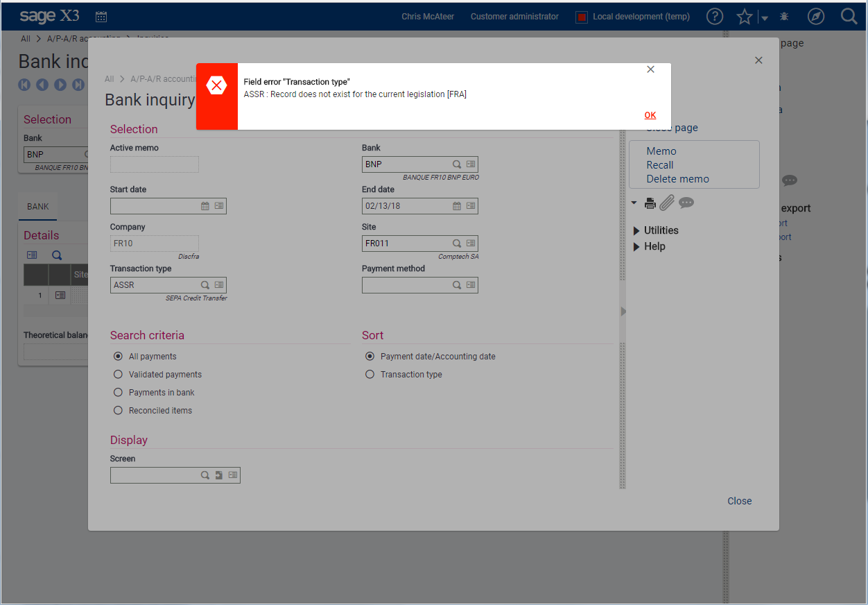Click the Close link at dialog bottom
This screenshot has width=868, height=605.
[x=740, y=501]
